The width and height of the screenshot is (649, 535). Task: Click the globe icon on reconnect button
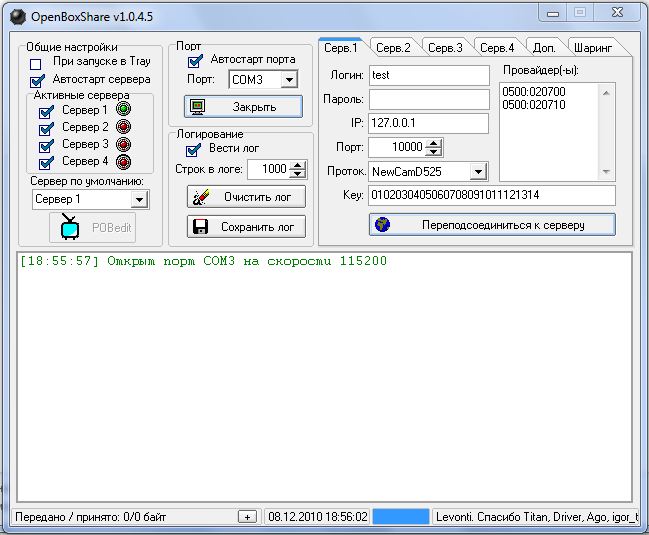pos(382,225)
